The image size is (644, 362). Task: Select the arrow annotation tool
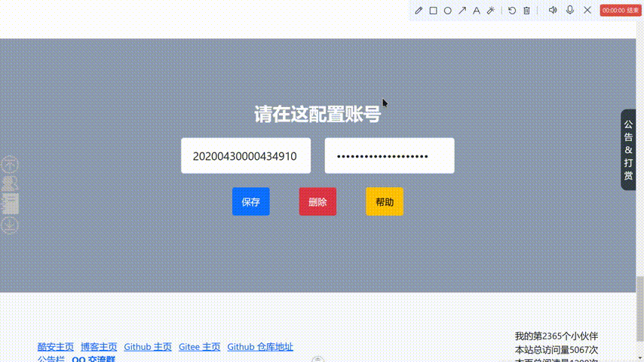(x=462, y=11)
